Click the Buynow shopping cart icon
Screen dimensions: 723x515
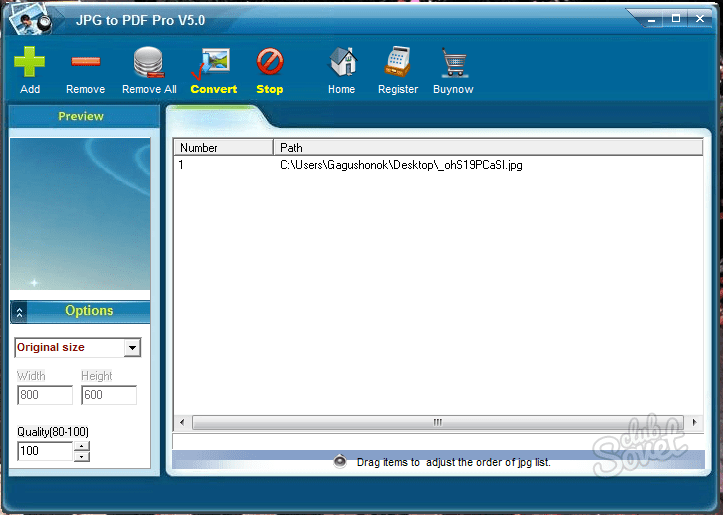click(x=455, y=62)
